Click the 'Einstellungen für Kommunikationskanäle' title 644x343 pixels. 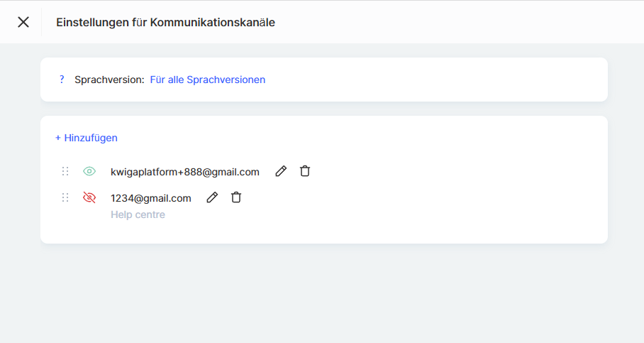tap(165, 22)
